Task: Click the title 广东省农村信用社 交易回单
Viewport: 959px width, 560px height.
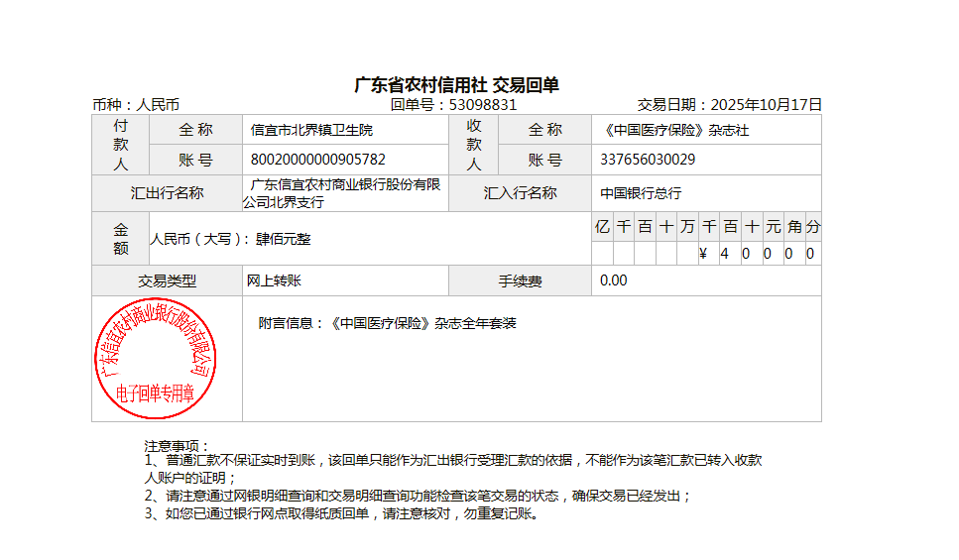Action: 456,85
